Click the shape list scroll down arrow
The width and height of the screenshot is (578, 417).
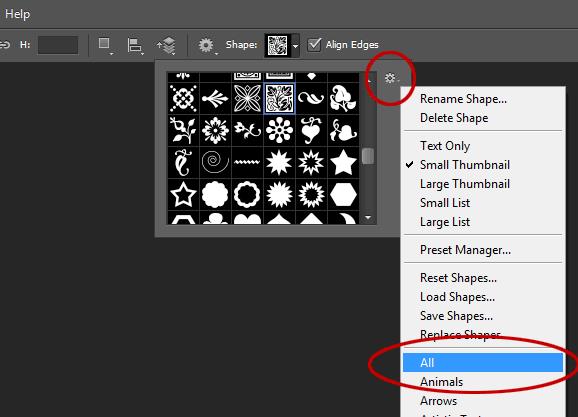pos(368,218)
